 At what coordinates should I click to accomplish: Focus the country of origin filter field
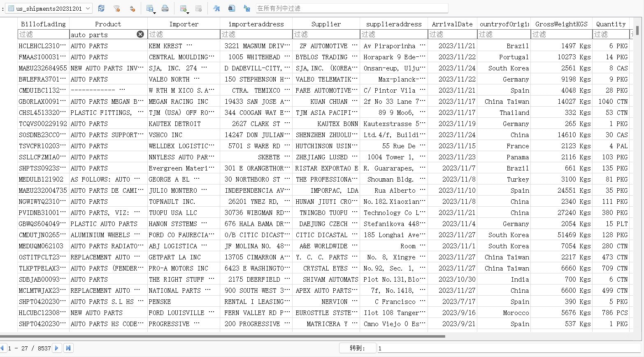pos(504,34)
